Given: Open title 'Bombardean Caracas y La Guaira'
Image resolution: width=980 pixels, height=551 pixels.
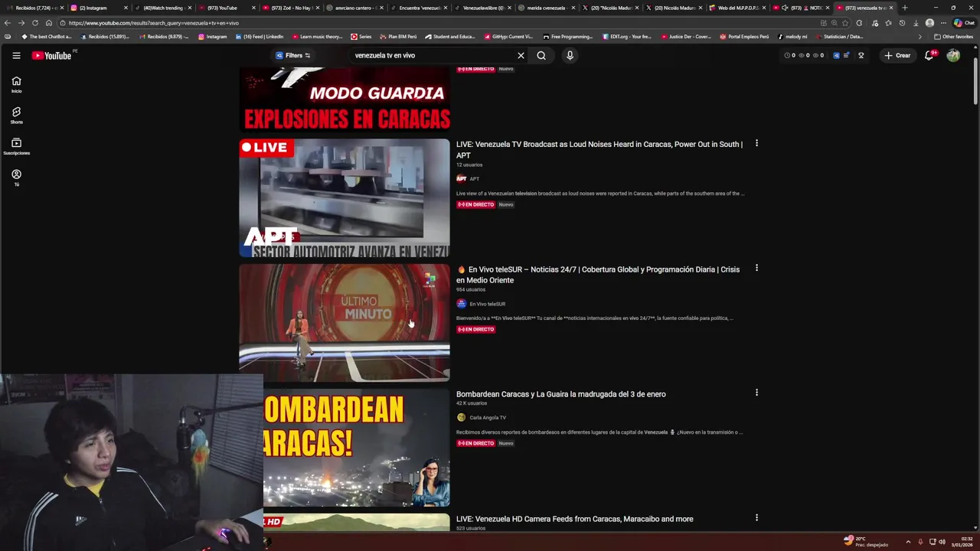Looking at the screenshot, I should click(561, 394).
